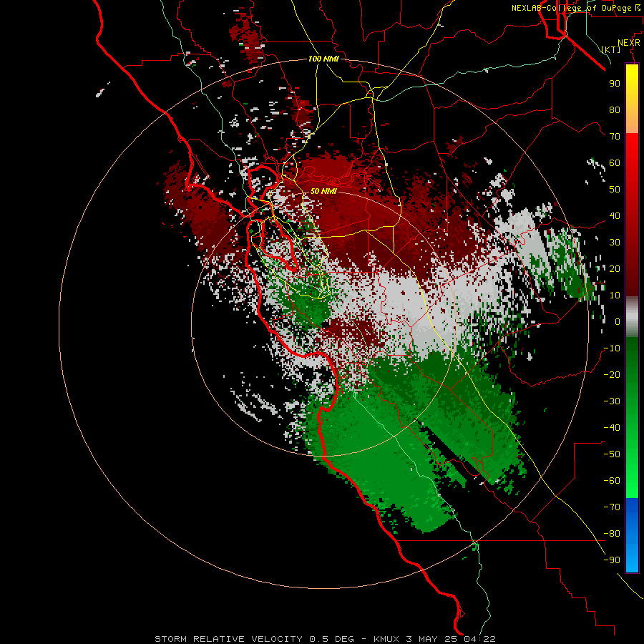Click the 100 NMI range ring label

click(323, 59)
